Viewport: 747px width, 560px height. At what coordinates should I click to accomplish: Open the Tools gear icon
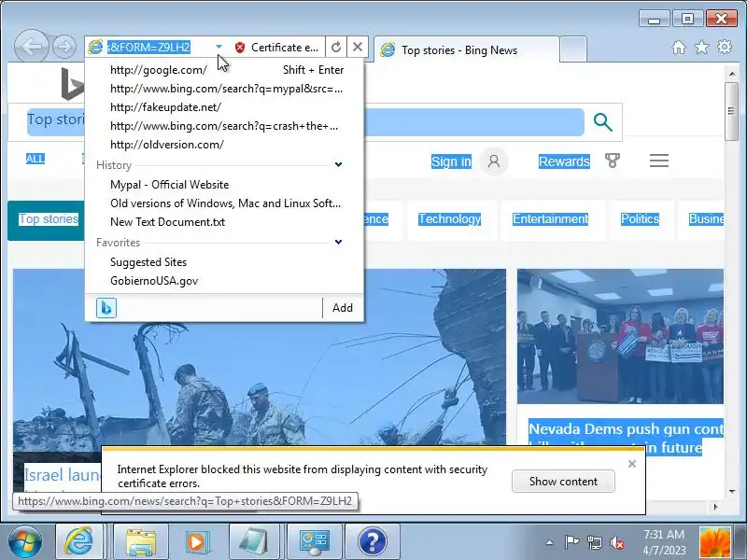725,47
